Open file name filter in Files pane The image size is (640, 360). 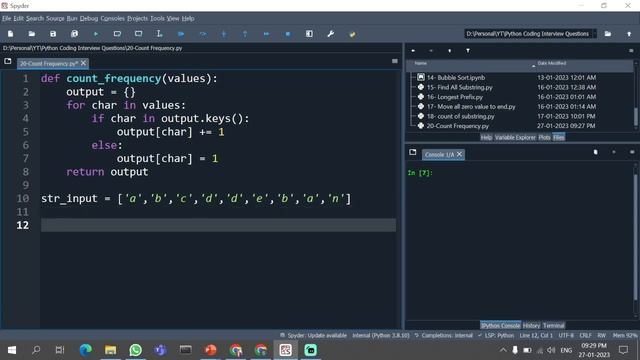point(468,51)
